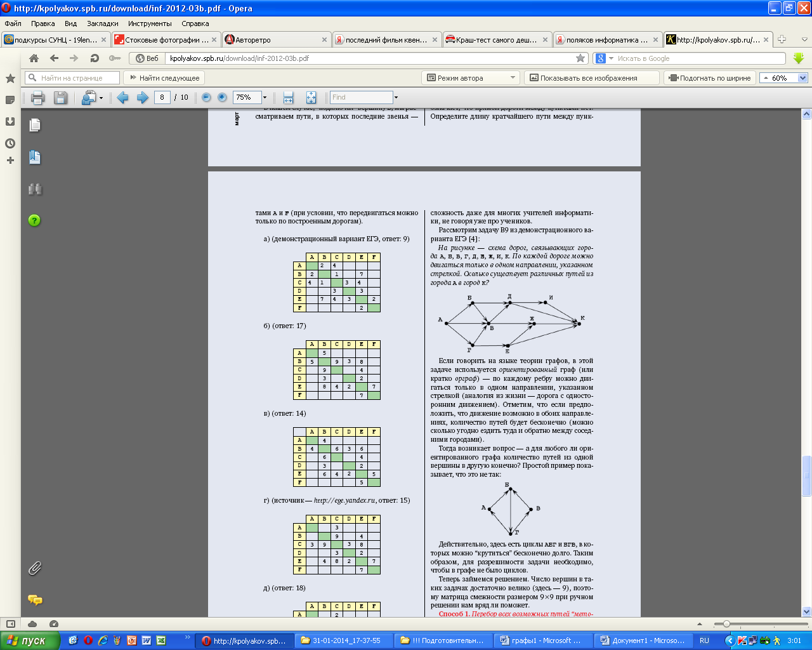Open History clock panel in sidebar

10,143
